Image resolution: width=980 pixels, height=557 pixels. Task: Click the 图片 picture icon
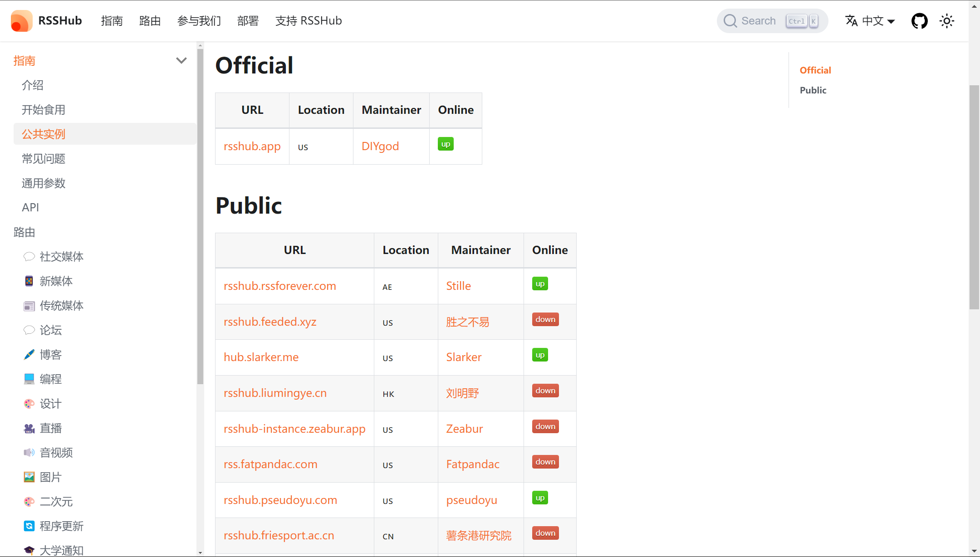(29, 477)
